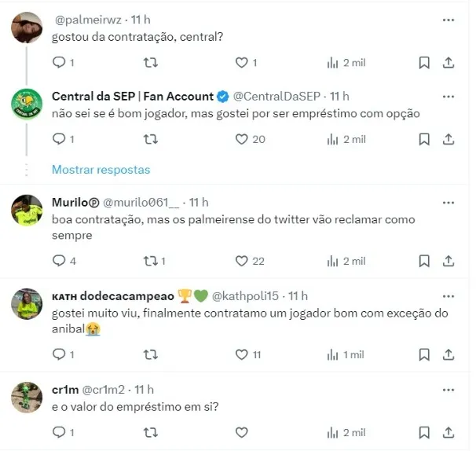Screen dimensions: 476x451
Task: Retweet the @palmeirwz tweet
Action: [x=151, y=63]
